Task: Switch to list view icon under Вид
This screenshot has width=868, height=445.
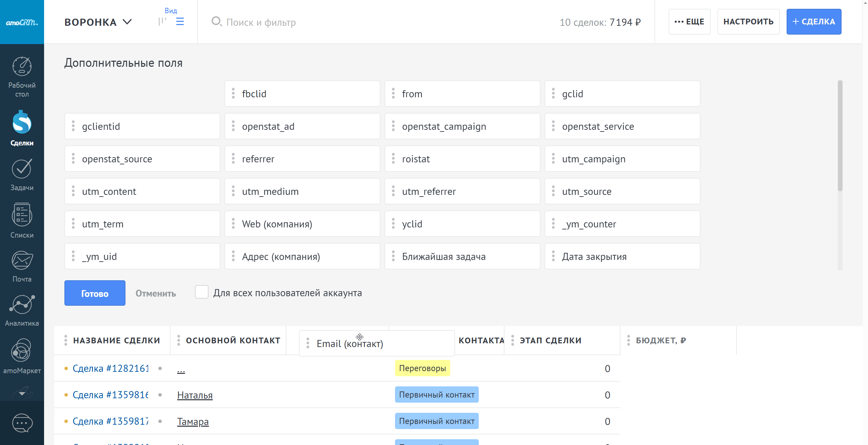Action: click(x=180, y=22)
